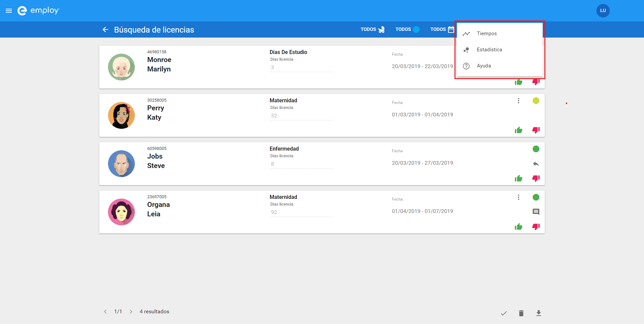This screenshot has height=324, width=644.
Task: Reject Perry Katy's license with thumbs down
Action: point(536,130)
